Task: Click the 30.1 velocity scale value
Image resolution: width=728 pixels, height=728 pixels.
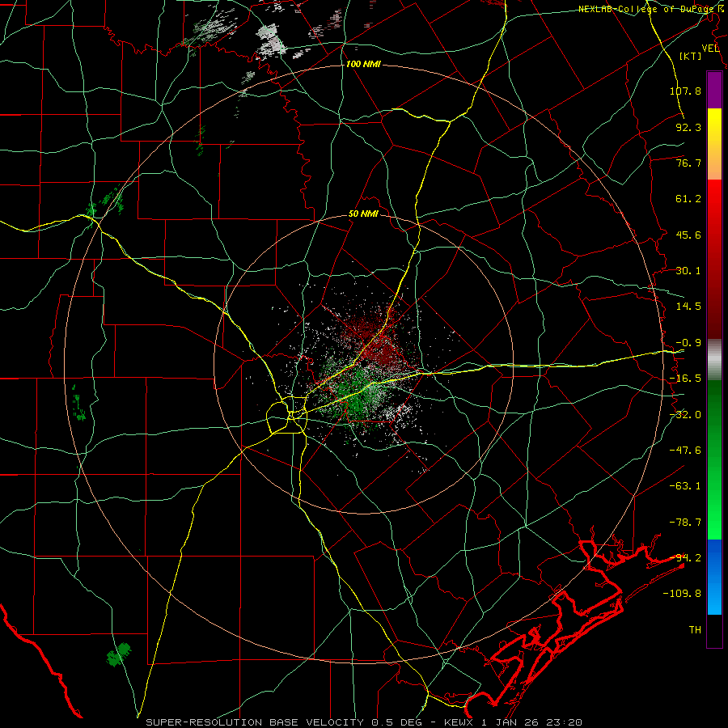Action: click(x=688, y=271)
